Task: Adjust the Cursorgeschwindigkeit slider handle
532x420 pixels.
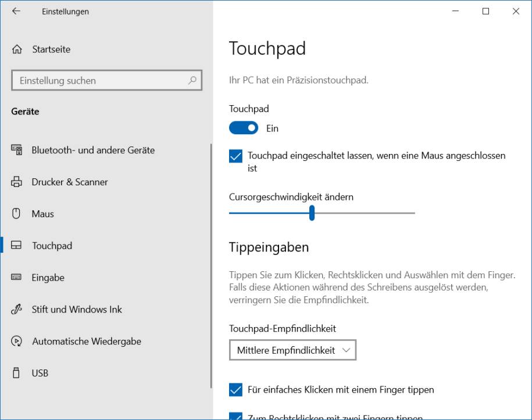Action: click(312, 214)
